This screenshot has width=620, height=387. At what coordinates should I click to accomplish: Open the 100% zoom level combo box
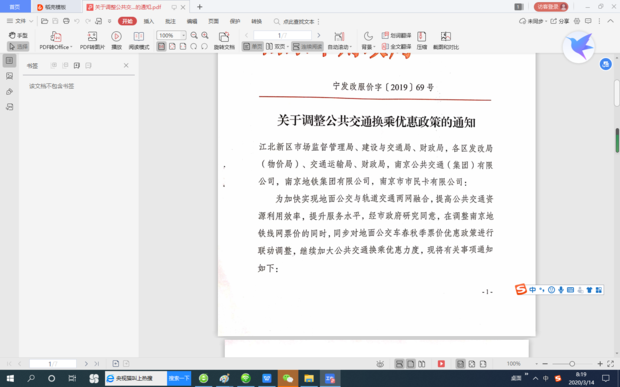(171, 36)
